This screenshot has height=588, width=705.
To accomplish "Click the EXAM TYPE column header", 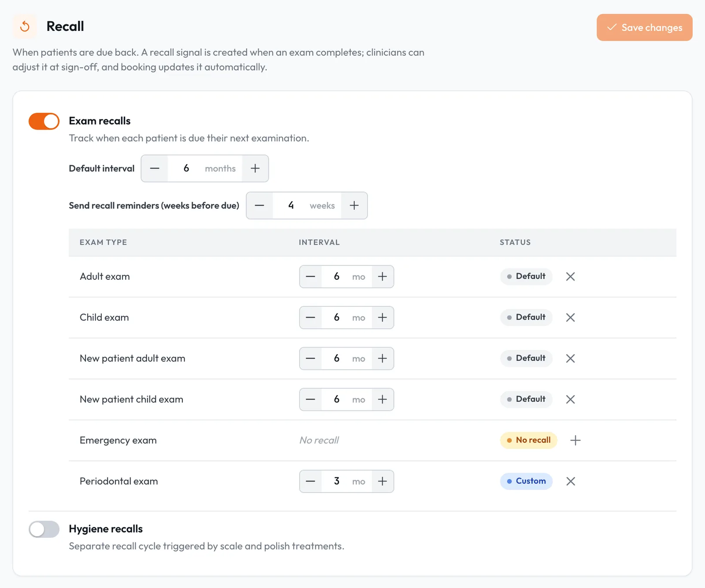I will [x=103, y=242].
